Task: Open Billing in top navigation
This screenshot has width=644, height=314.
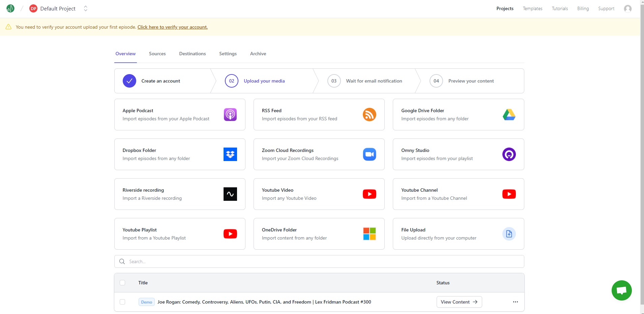Action: [583, 9]
